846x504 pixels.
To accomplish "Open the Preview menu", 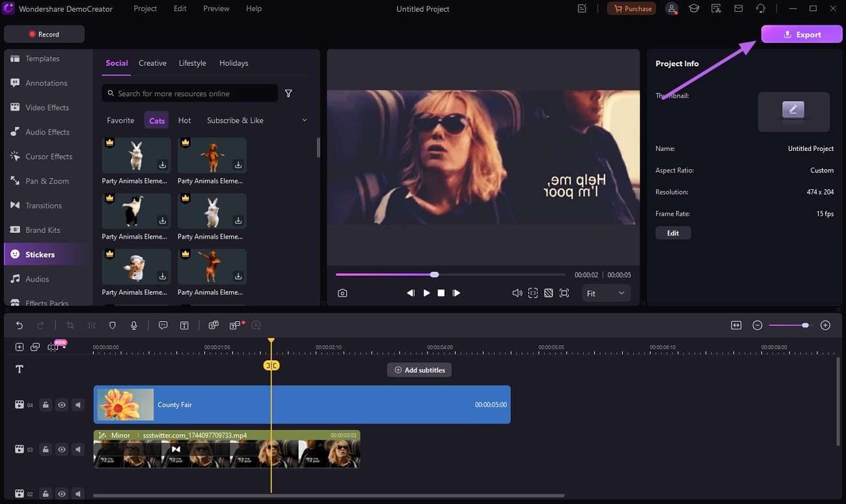I will [x=216, y=8].
